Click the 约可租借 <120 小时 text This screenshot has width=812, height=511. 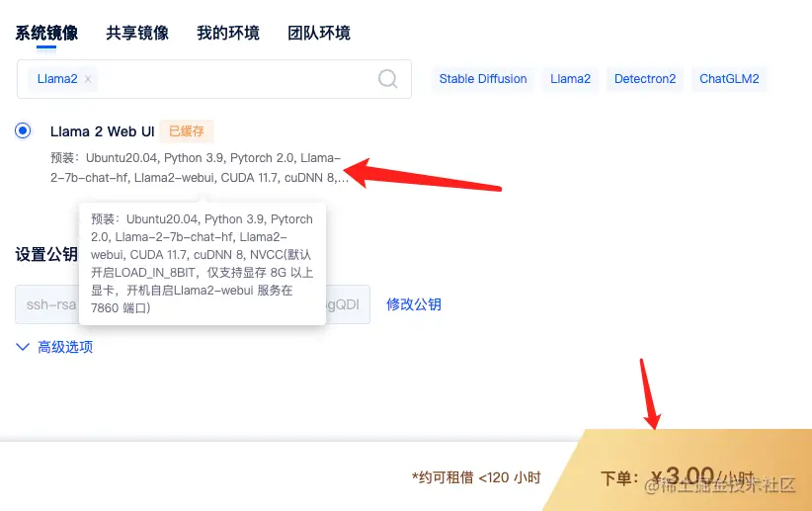476,477
